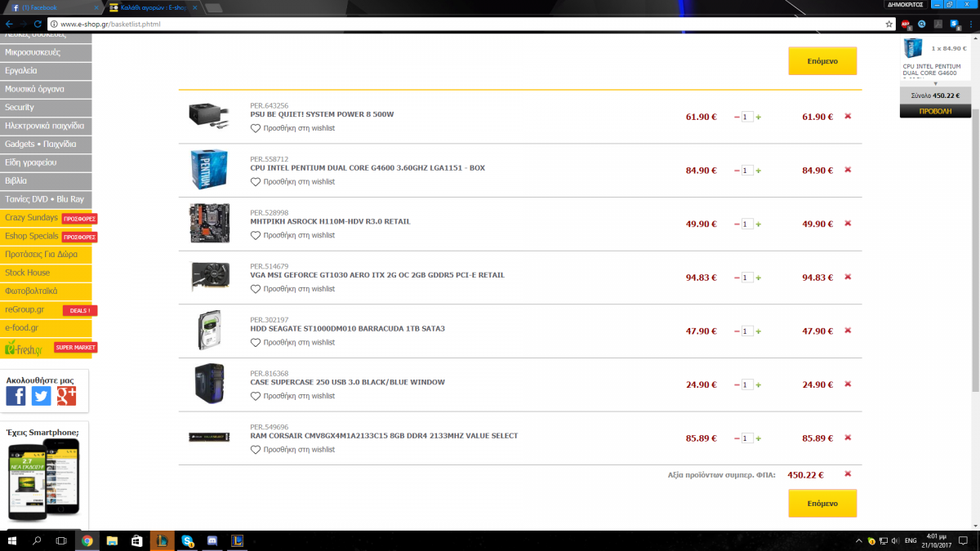Click quantity field for PSU Be Quiet
The width and height of the screenshot is (980, 551).
point(747,118)
